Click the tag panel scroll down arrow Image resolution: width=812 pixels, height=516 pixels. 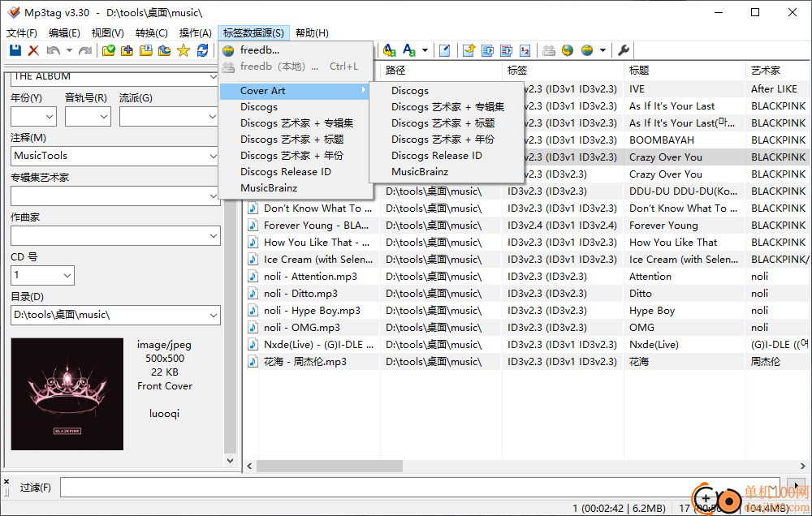[x=230, y=460]
